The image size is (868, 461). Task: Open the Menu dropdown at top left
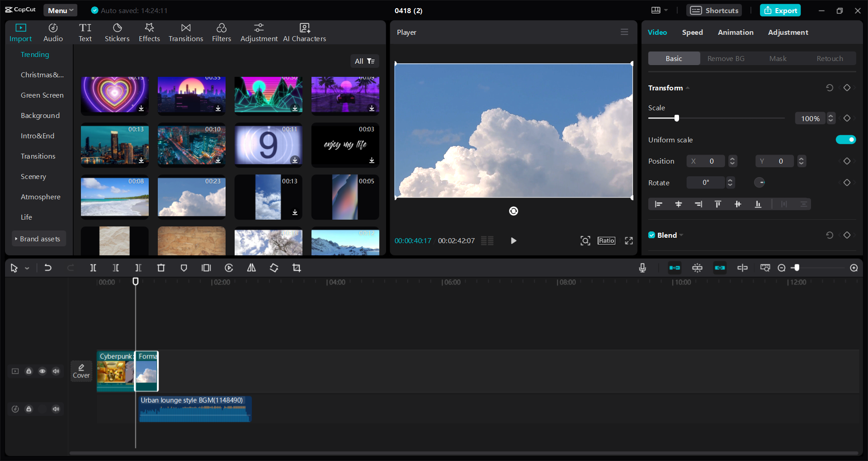tap(60, 10)
